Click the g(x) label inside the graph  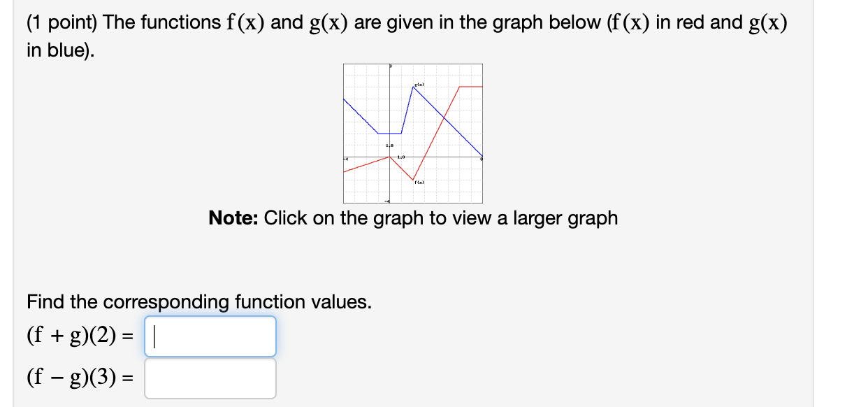(x=419, y=85)
